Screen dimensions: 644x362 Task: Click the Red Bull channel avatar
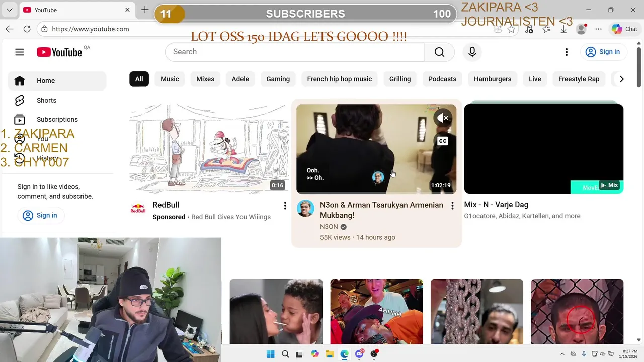point(138,208)
